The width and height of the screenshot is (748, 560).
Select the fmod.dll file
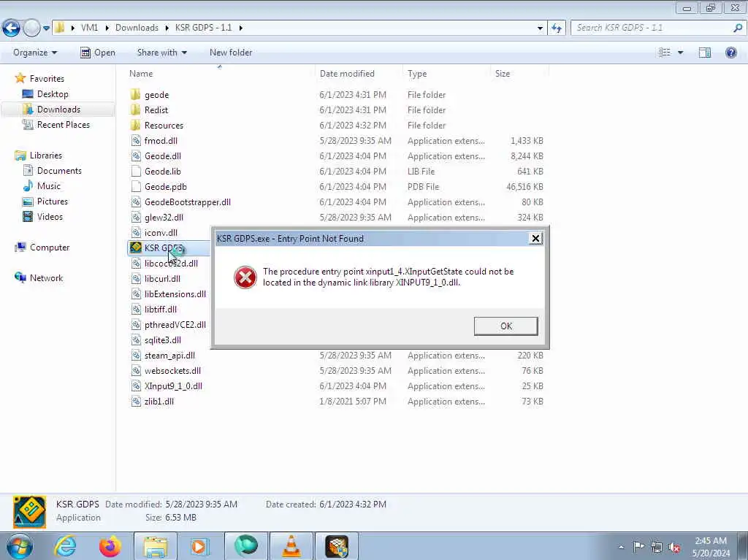tap(161, 141)
